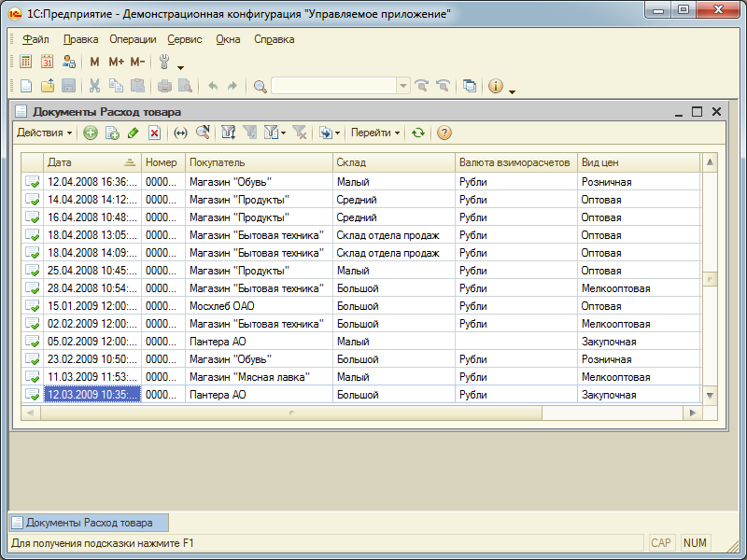Click the Edit pencil icon
747x560 pixels.
coord(134,133)
